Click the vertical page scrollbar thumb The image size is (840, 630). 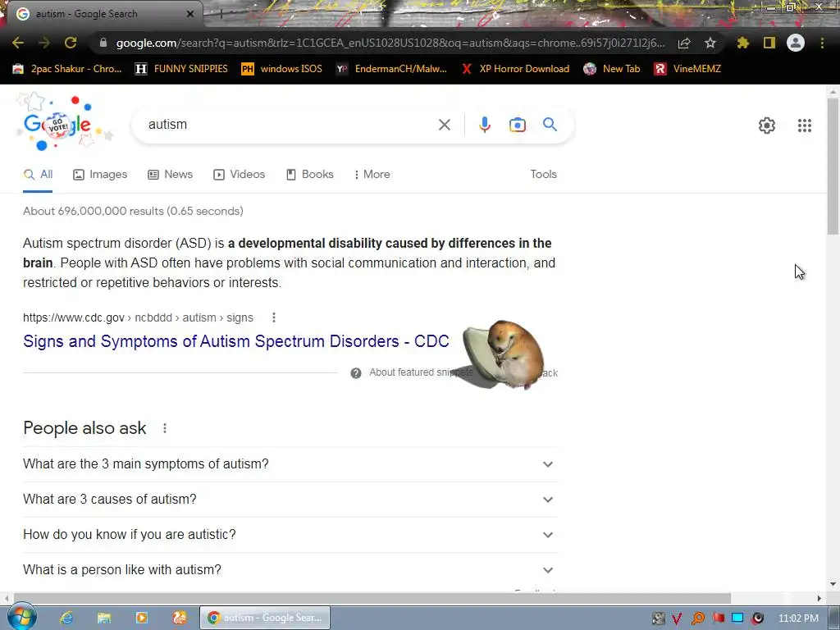click(x=833, y=166)
